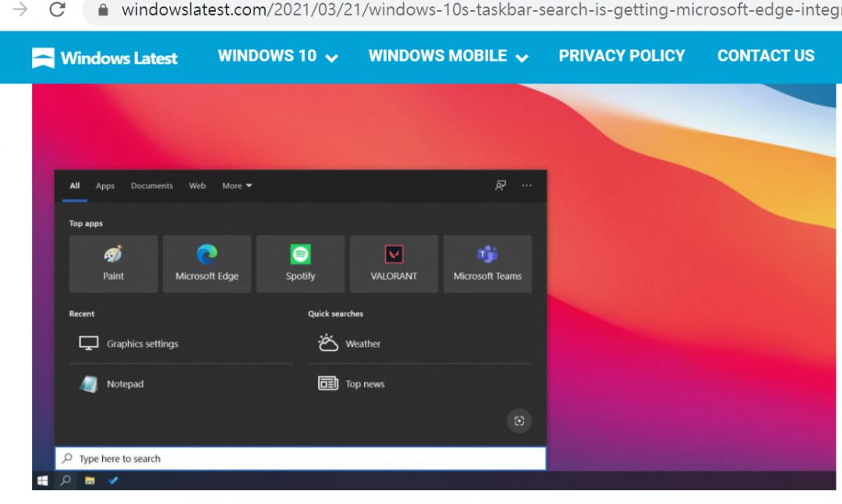Viewport: 842px width, 504px height.
Task: Launch Microsoft Edge from top apps
Action: [207, 263]
